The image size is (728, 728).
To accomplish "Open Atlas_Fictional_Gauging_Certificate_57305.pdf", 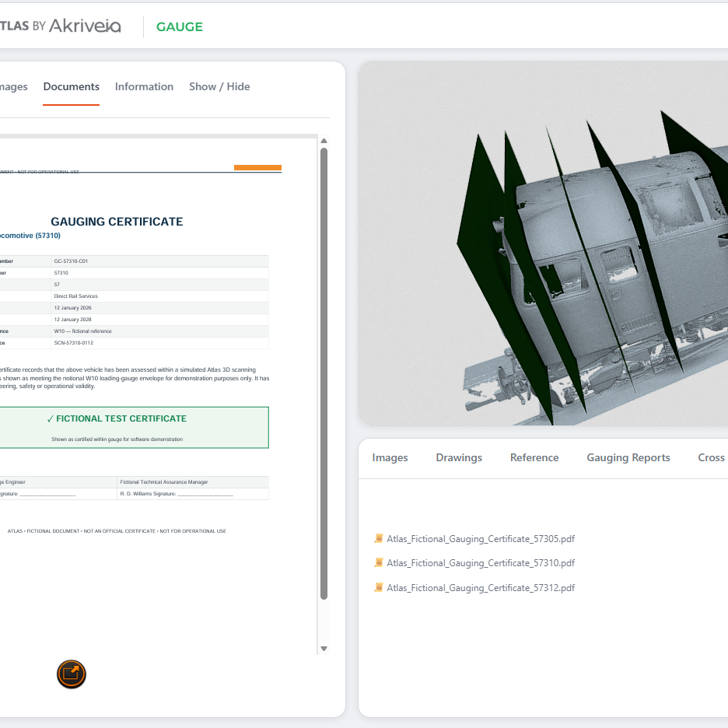I will pos(481,539).
